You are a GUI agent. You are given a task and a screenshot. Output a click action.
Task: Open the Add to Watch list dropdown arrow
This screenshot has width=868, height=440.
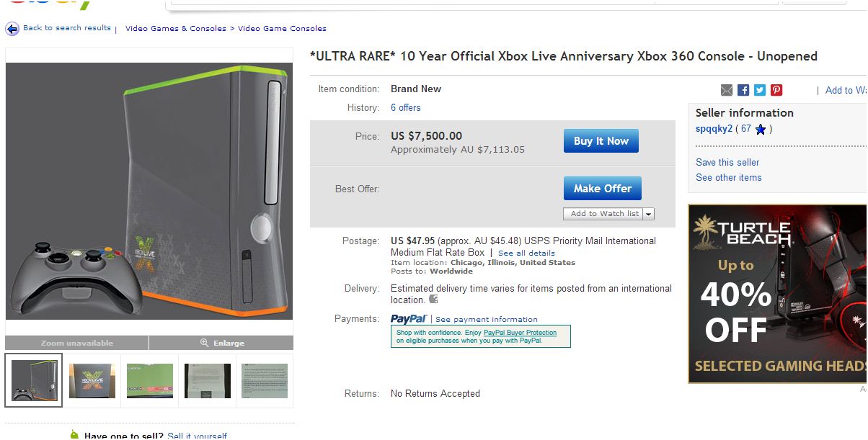(649, 214)
